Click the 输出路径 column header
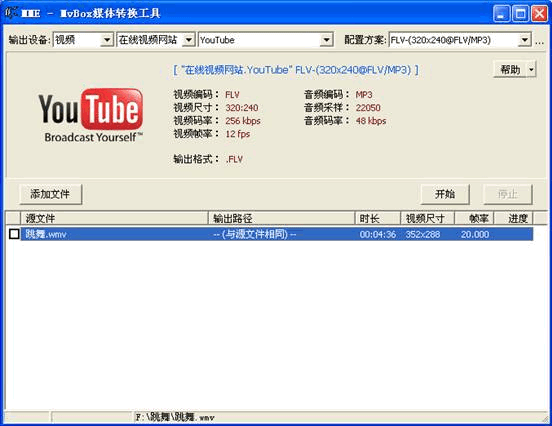 pyautogui.click(x=281, y=219)
